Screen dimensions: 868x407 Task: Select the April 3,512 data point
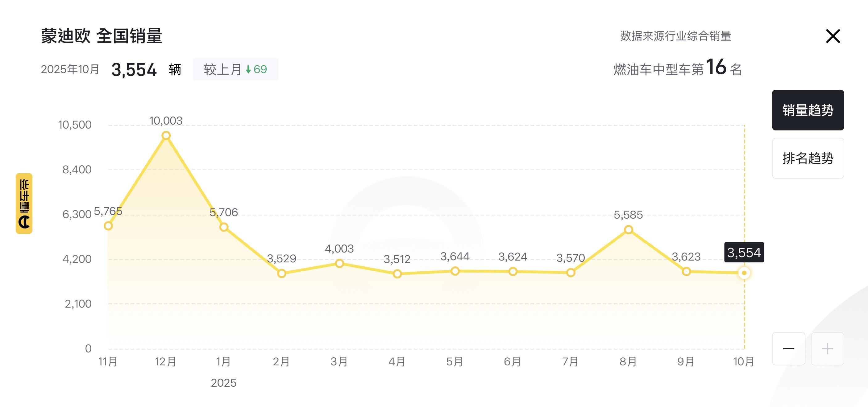[397, 274]
